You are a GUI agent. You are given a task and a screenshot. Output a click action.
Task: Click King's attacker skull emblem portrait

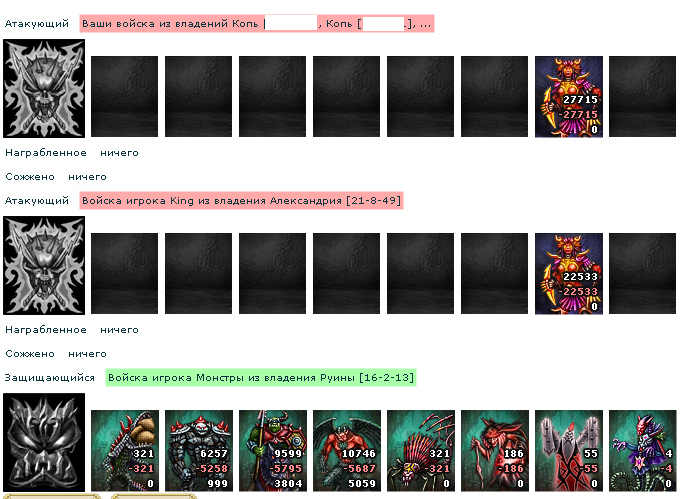(x=44, y=265)
